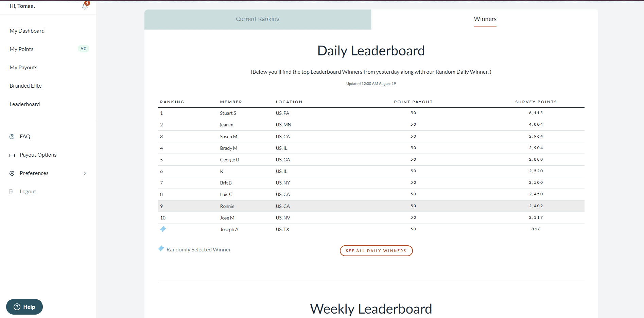Click the RANKING column header
The image size is (644, 318).
(172, 102)
